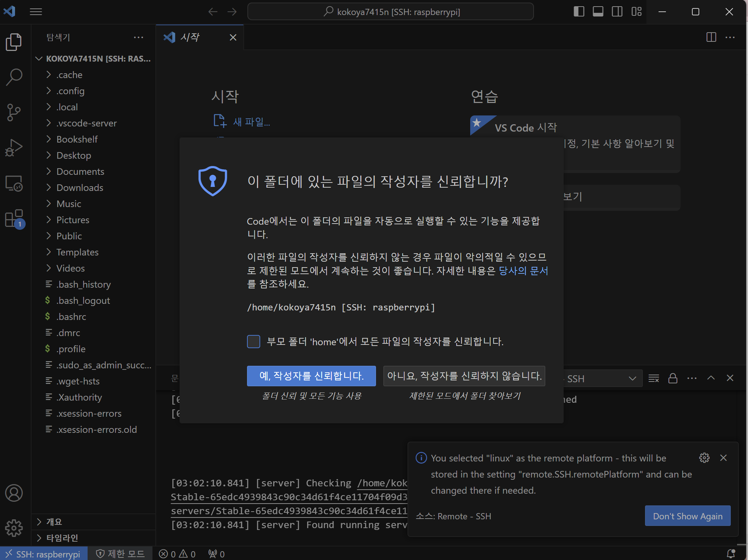This screenshot has height=560, width=748.
Task: Open the Run and Debug view icon
Action: [x=14, y=147]
